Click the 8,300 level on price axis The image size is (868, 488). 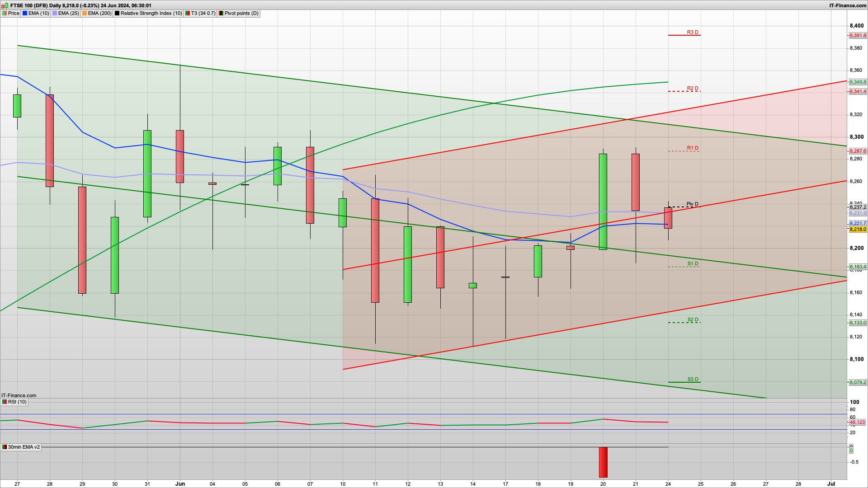tap(856, 137)
